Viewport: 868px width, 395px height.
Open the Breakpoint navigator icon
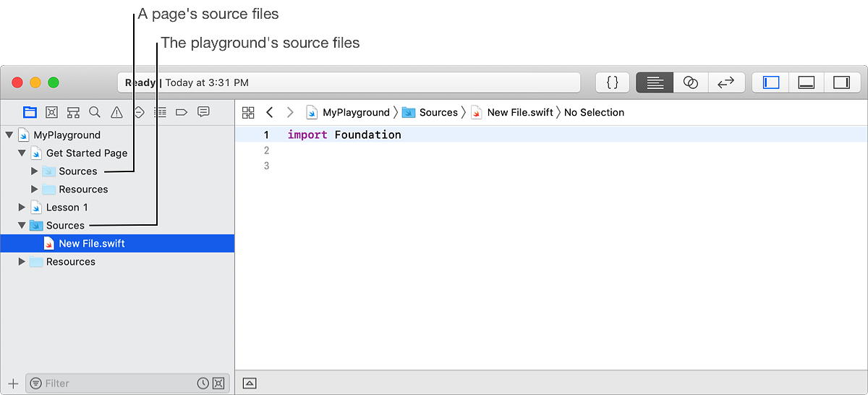pyautogui.click(x=182, y=112)
